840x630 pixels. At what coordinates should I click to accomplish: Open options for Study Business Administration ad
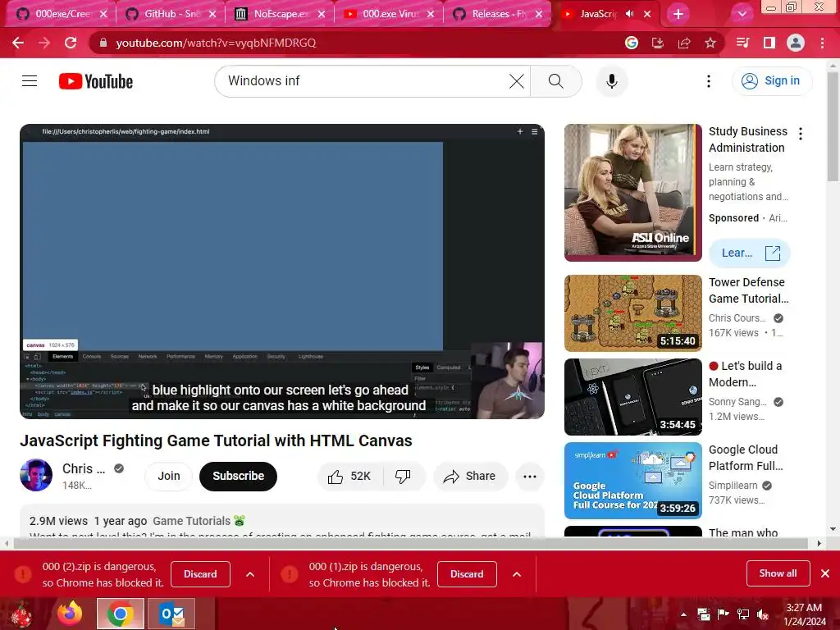point(801,134)
